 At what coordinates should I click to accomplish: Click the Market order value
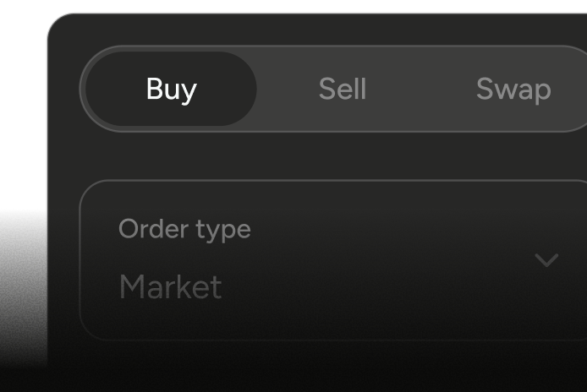coord(170,287)
